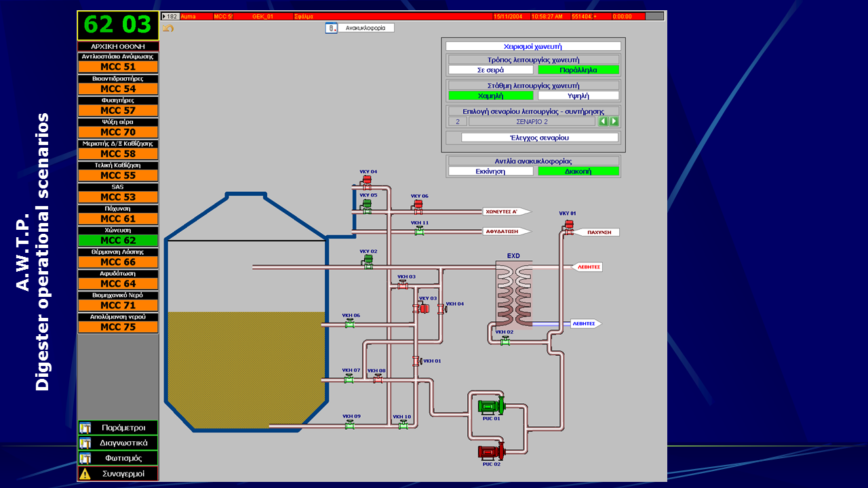This screenshot has width=868, height=488.
Task: Advance to next scenario with right arrow
Action: tap(614, 121)
